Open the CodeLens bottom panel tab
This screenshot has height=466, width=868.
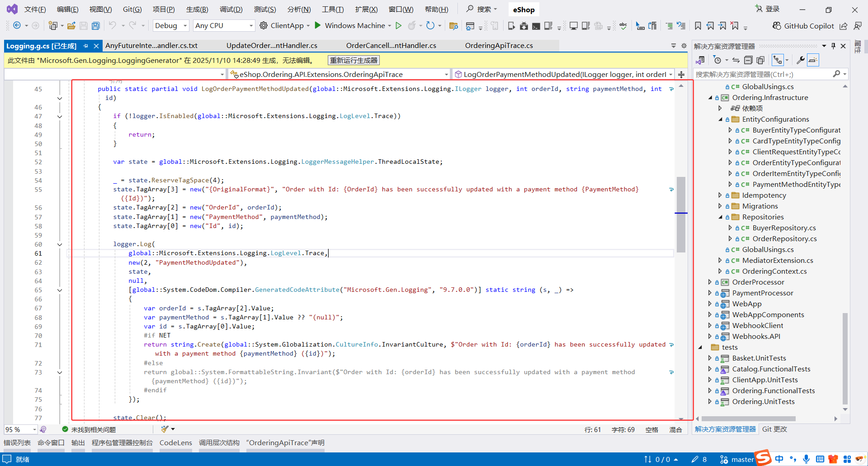tap(176, 442)
